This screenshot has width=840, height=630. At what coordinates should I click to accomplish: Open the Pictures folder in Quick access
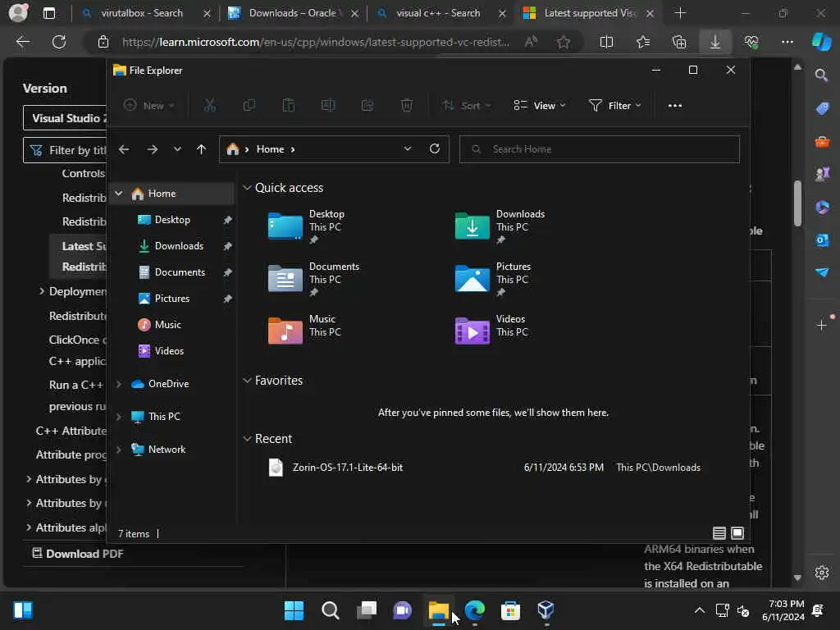(x=493, y=279)
